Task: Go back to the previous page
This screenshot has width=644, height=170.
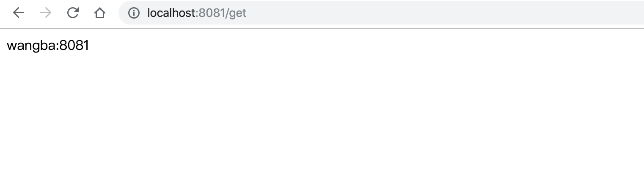Action: [19, 13]
